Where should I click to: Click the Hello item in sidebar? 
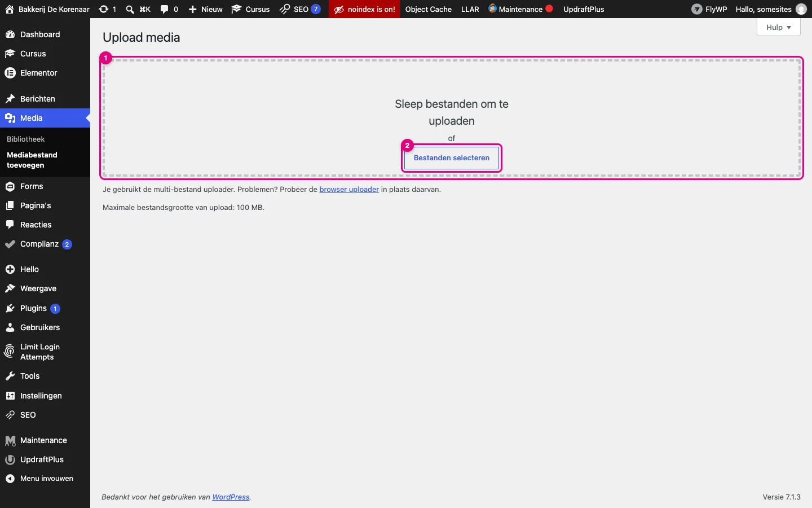point(45,269)
